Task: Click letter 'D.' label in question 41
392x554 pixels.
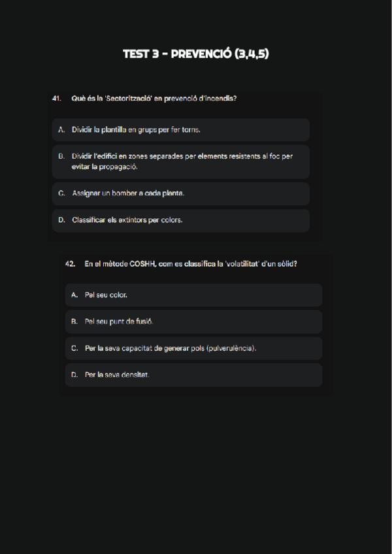Action: (61, 220)
